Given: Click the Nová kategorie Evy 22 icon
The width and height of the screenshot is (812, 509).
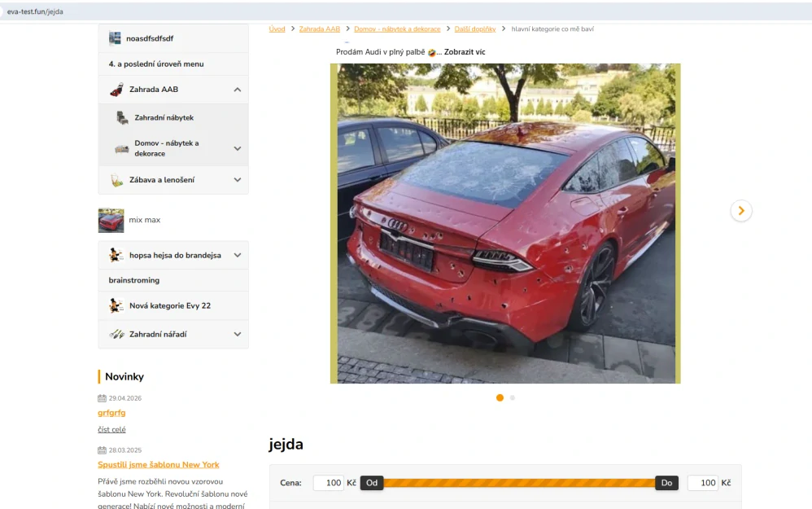Looking at the screenshot, I should click(116, 305).
